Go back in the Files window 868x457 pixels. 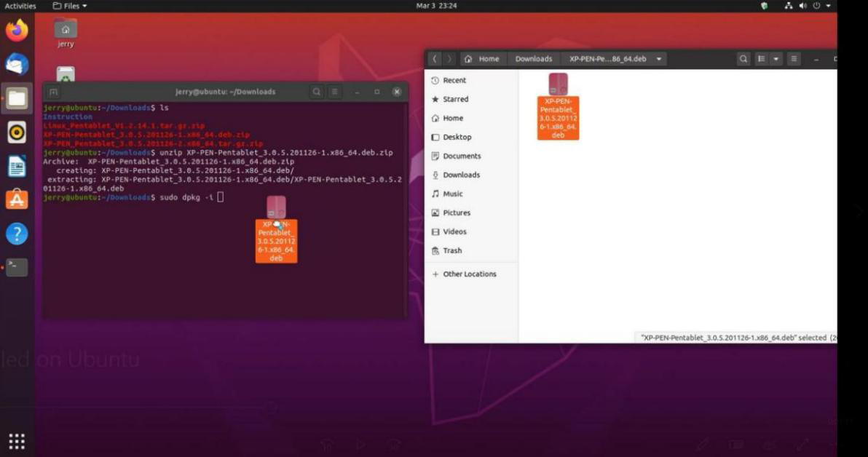point(435,59)
